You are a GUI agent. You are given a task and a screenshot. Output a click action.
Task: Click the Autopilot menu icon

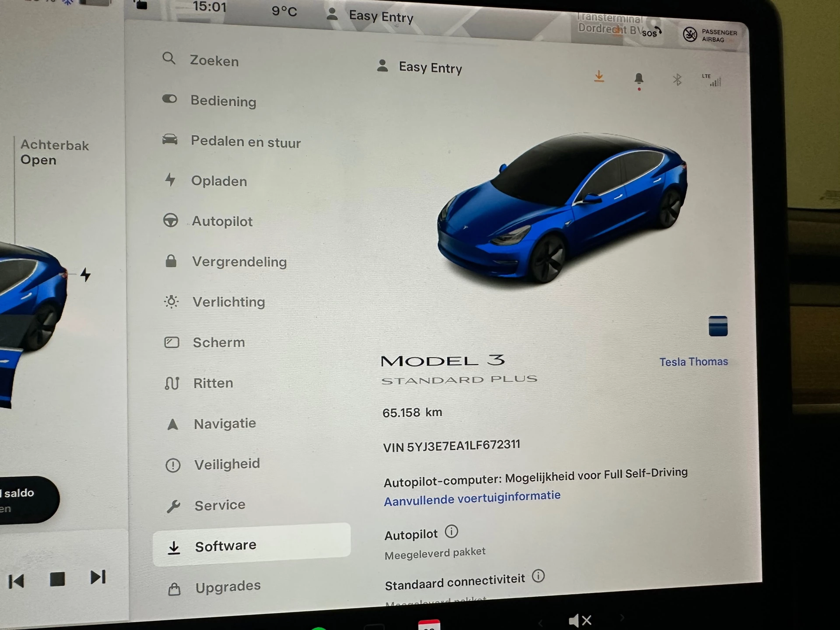tap(169, 221)
